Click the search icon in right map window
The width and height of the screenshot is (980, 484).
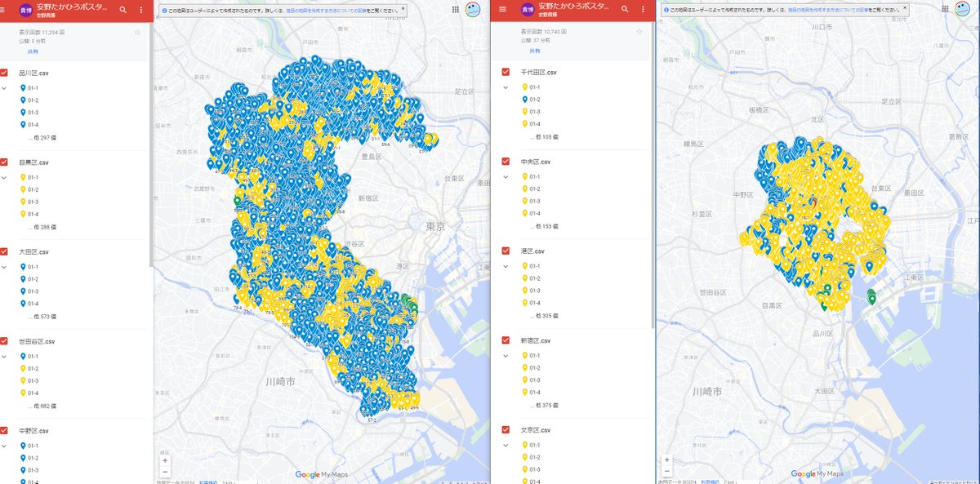pos(623,10)
